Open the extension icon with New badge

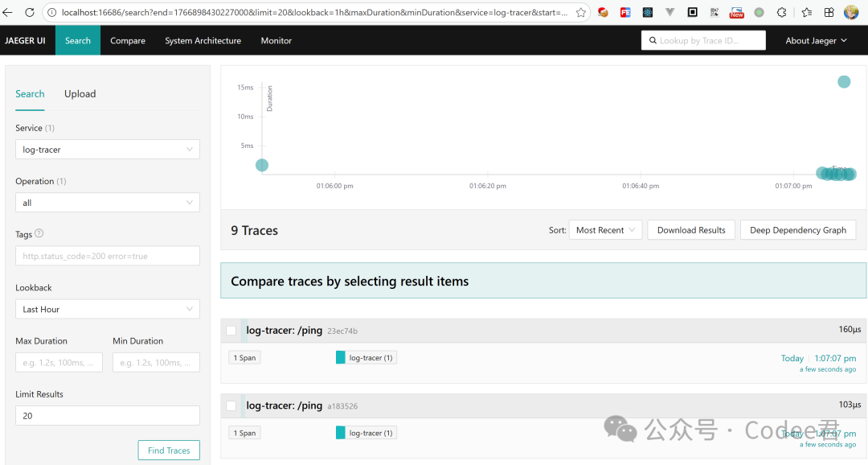point(736,12)
